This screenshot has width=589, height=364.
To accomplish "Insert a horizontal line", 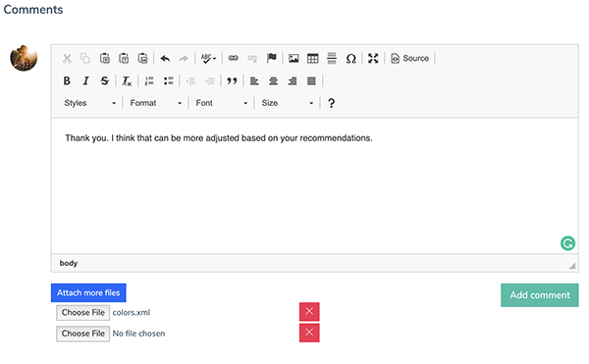I will (x=332, y=58).
